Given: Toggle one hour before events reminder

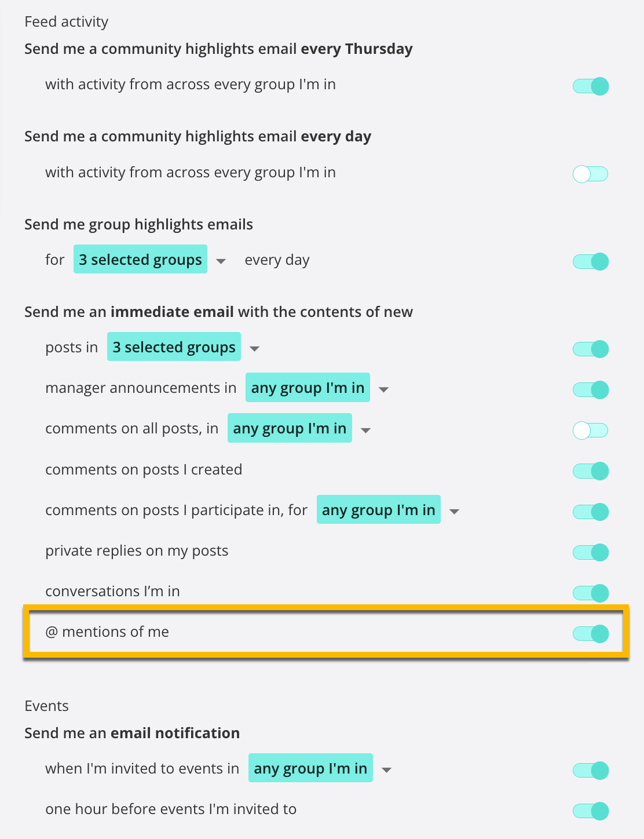Looking at the screenshot, I should point(590,811).
